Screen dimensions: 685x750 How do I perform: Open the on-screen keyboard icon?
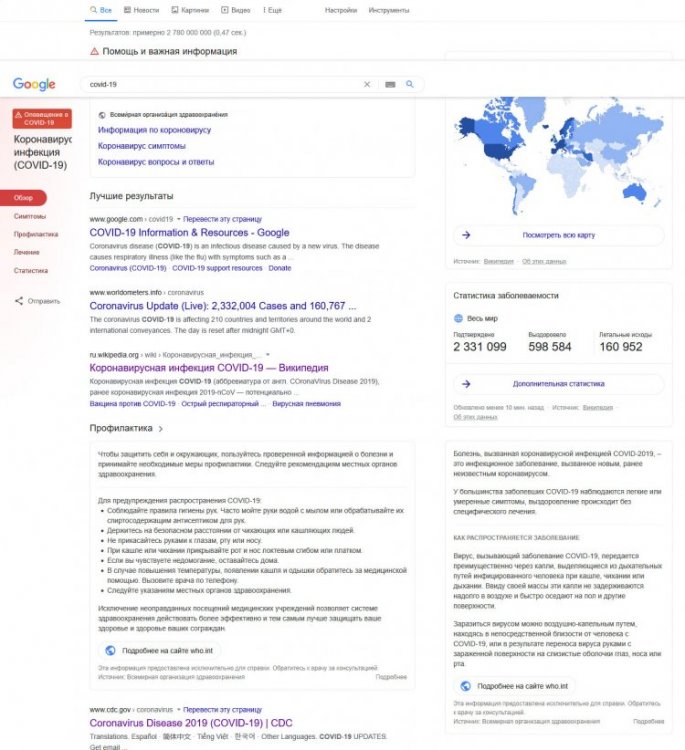pyautogui.click(x=390, y=84)
